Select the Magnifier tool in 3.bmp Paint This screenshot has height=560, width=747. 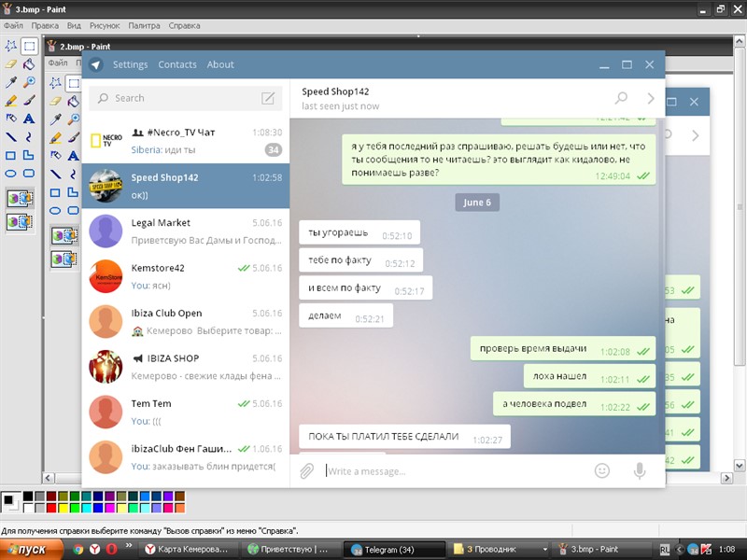29,82
